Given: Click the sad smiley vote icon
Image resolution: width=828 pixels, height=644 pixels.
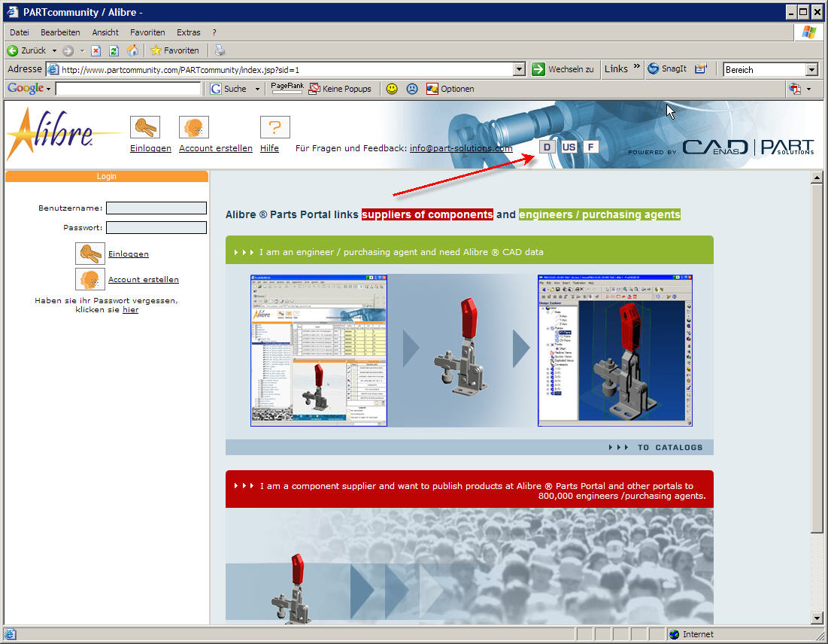Looking at the screenshot, I should tap(412, 89).
